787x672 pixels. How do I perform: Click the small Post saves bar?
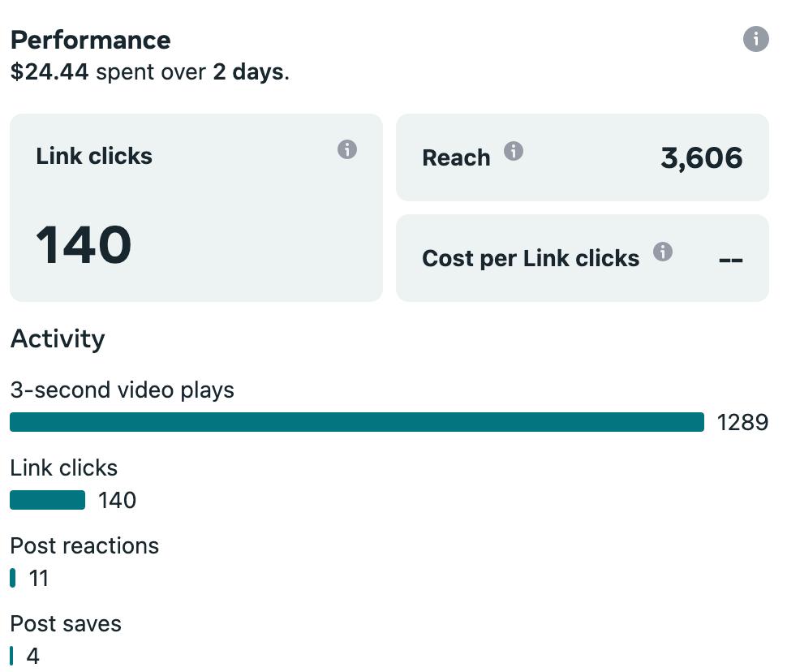click(12, 656)
